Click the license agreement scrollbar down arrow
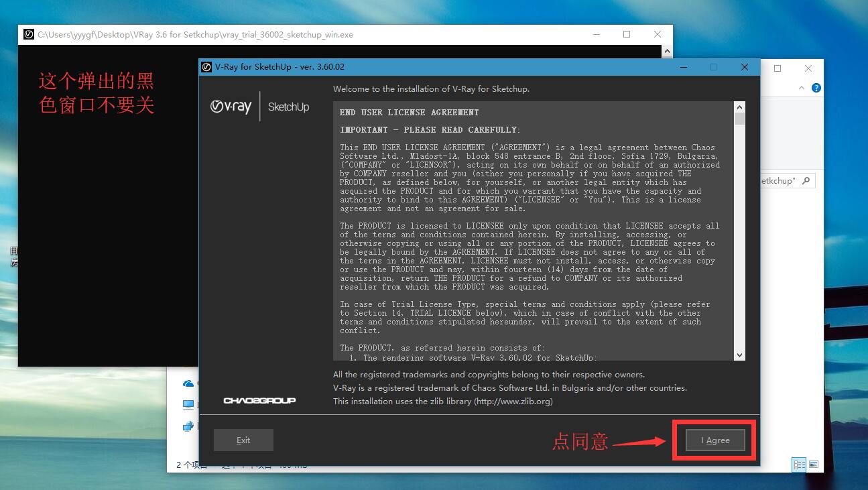This screenshot has width=868, height=490. (739, 355)
